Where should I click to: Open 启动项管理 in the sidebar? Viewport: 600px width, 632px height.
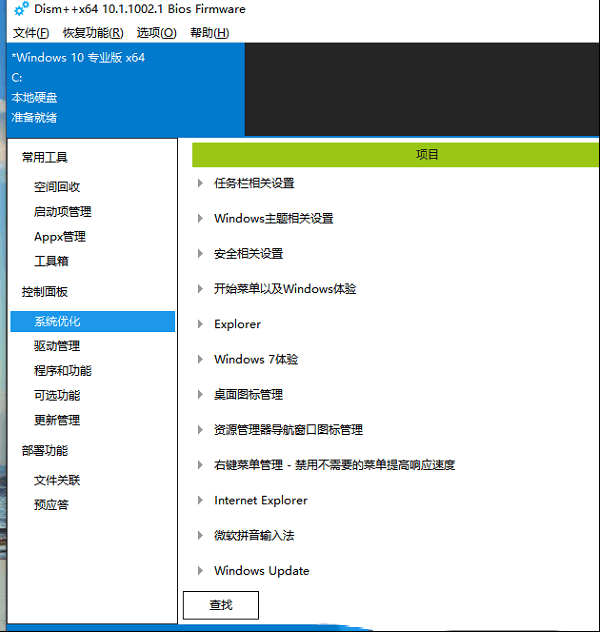tap(62, 212)
